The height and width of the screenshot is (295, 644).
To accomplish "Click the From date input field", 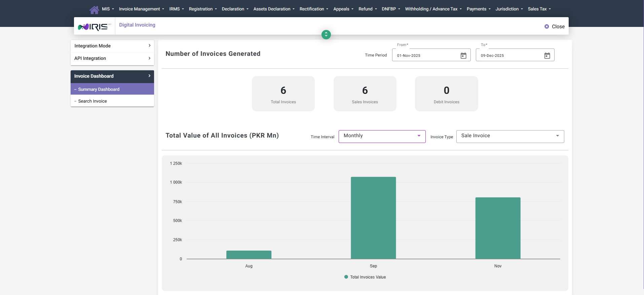I will [x=425, y=56].
